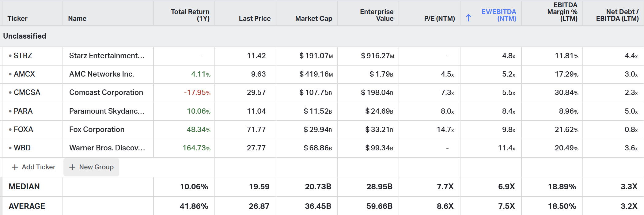Image resolution: width=644 pixels, height=215 pixels.
Task: Collapse the Unclassified group row
Action: click(25, 36)
